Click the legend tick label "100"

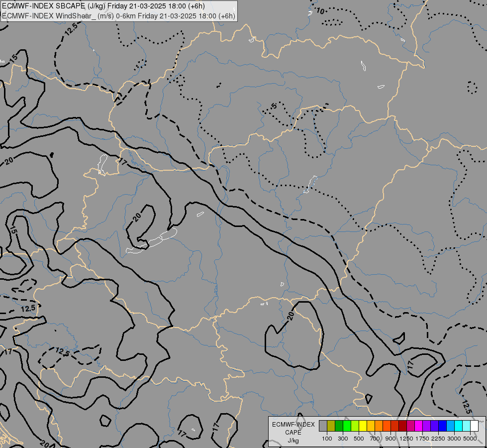click(327, 439)
